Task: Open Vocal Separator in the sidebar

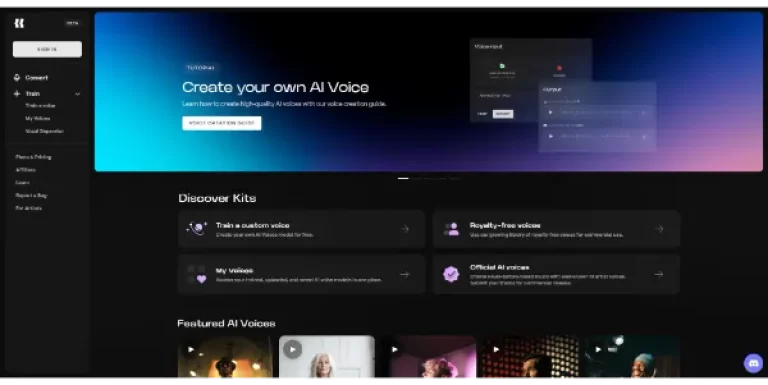Action: 44,131
